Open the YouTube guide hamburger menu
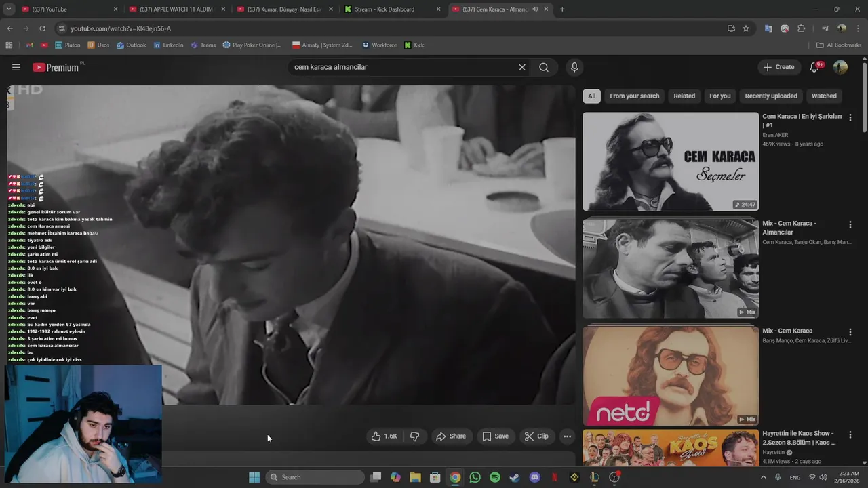This screenshot has height=488, width=868. pos(16,67)
